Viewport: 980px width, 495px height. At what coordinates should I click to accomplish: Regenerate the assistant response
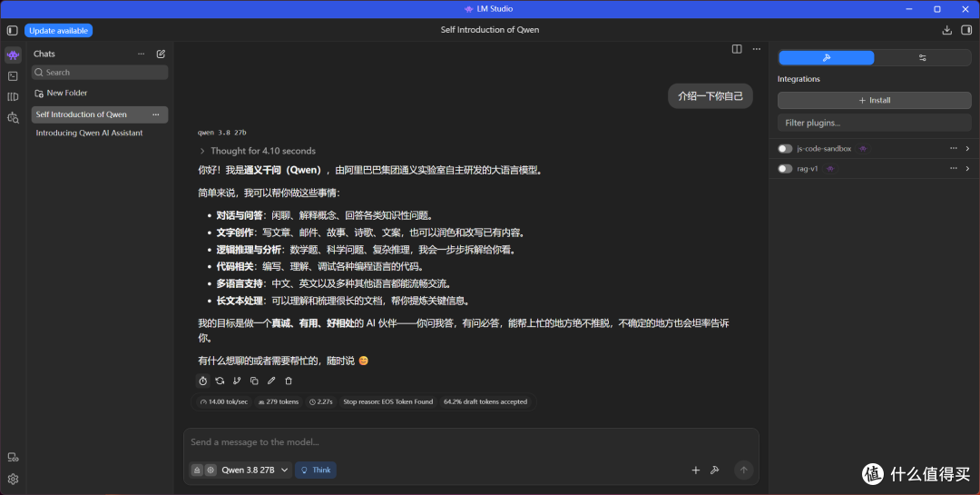[220, 381]
